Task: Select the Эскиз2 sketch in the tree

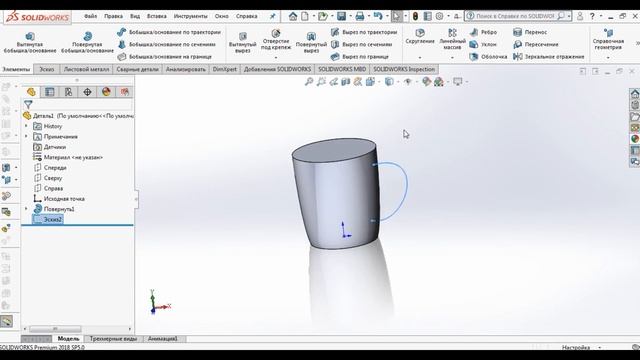Action: (x=48, y=219)
